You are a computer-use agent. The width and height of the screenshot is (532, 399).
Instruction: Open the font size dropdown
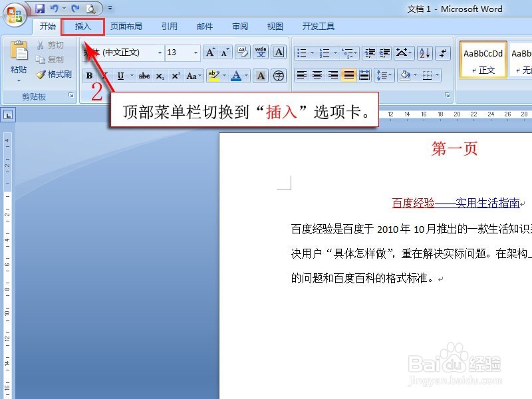click(195, 53)
